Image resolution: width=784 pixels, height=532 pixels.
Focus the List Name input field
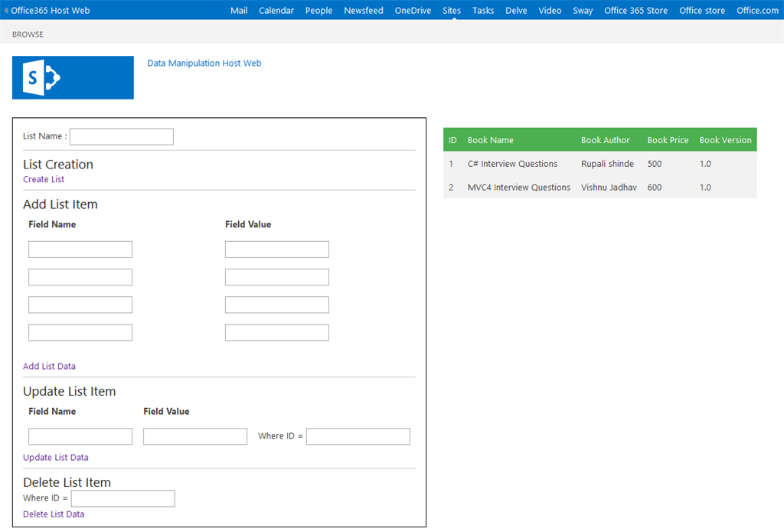tap(122, 136)
